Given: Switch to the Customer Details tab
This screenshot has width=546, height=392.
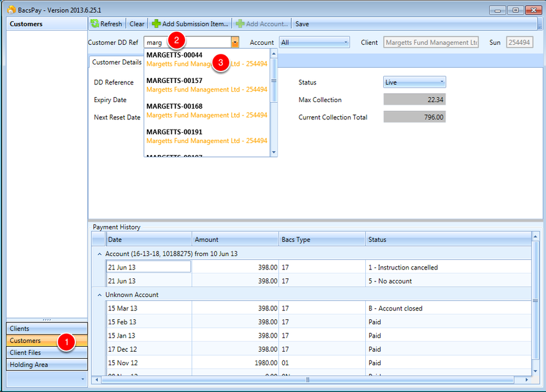Looking at the screenshot, I should coord(117,62).
